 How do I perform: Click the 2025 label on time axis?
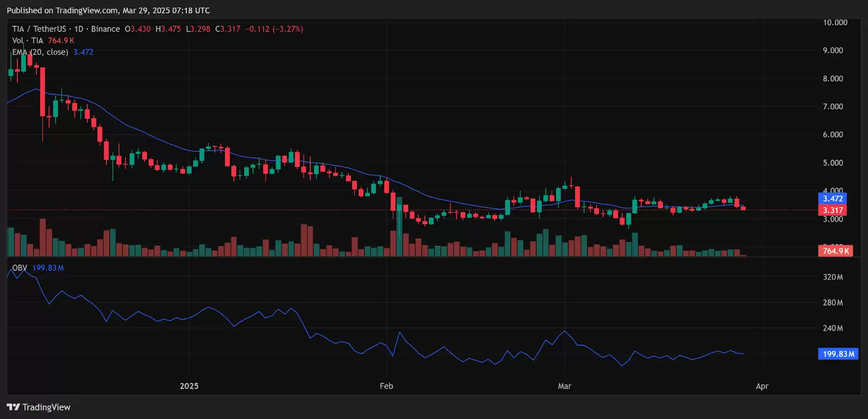click(189, 386)
